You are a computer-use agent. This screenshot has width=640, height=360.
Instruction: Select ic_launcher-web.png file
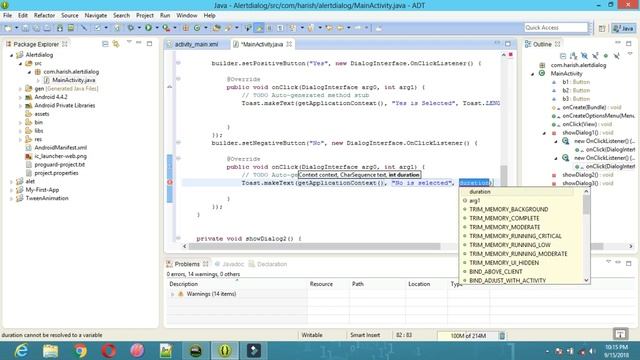pos(60,156)
